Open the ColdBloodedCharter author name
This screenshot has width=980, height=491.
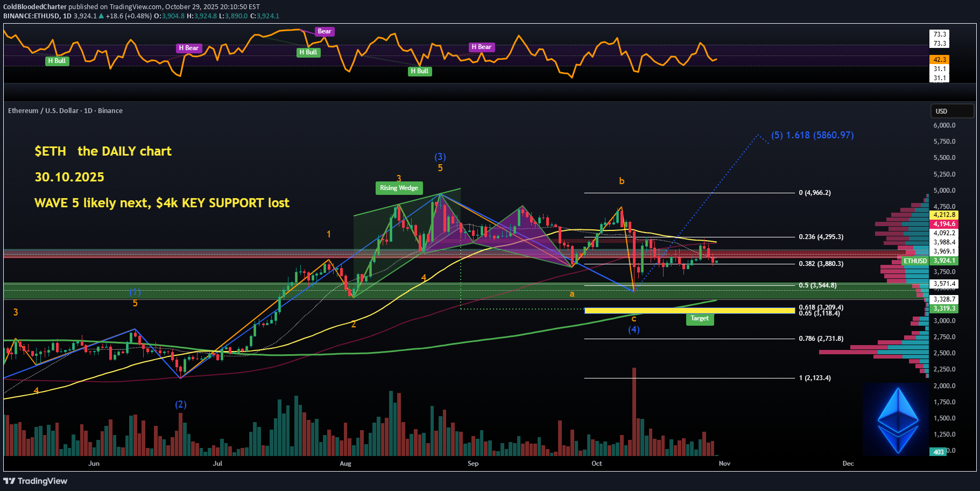pos(35,7)
